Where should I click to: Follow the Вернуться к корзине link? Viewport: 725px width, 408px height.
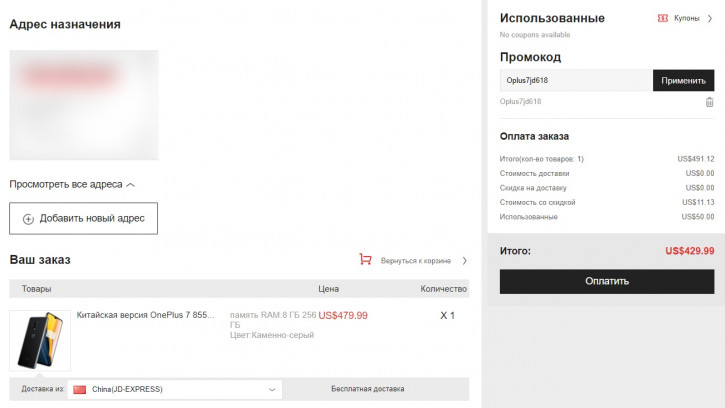[415, 261]
